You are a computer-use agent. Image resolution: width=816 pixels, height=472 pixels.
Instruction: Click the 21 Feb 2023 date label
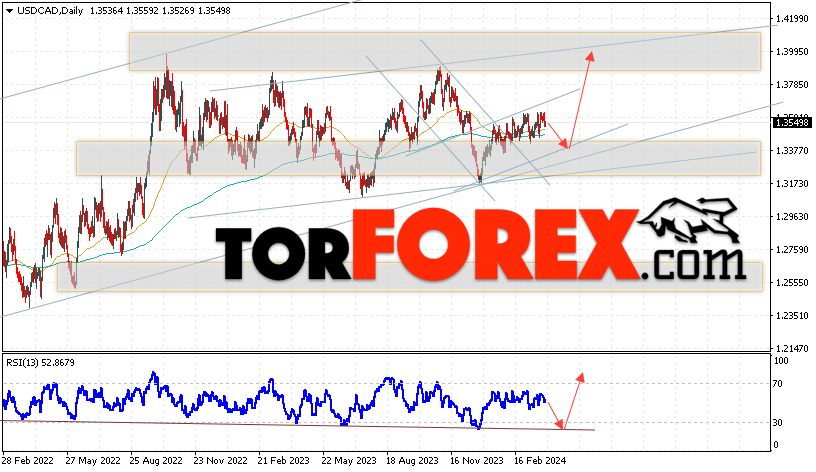[x=284, y=461]
